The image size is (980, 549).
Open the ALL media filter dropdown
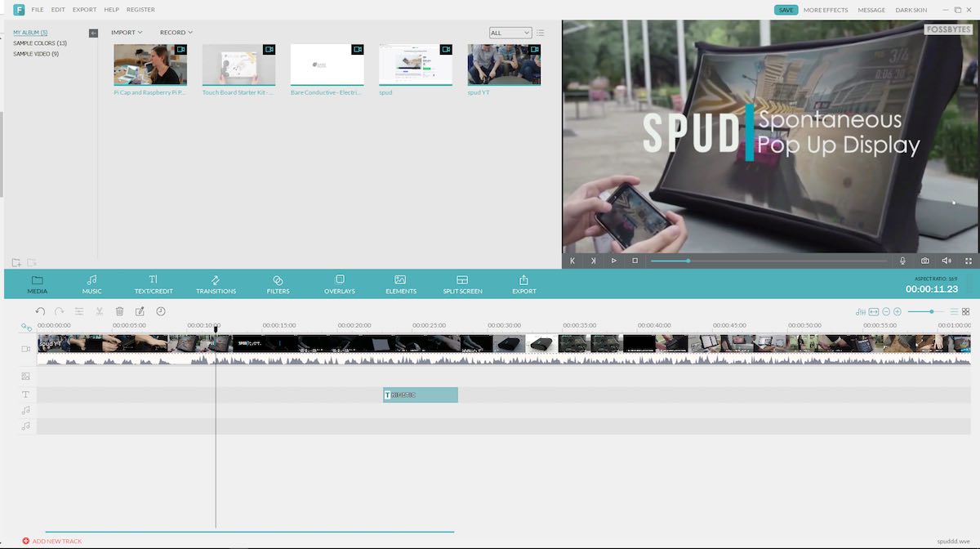[510, 33]
